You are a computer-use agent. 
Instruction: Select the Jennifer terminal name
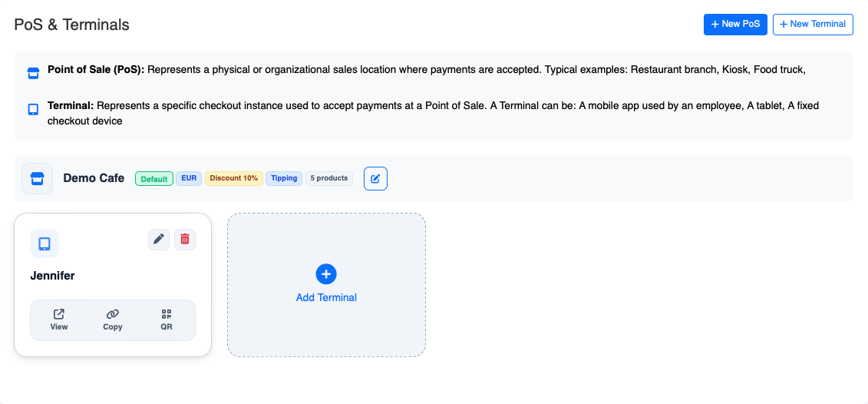point(52,276)
